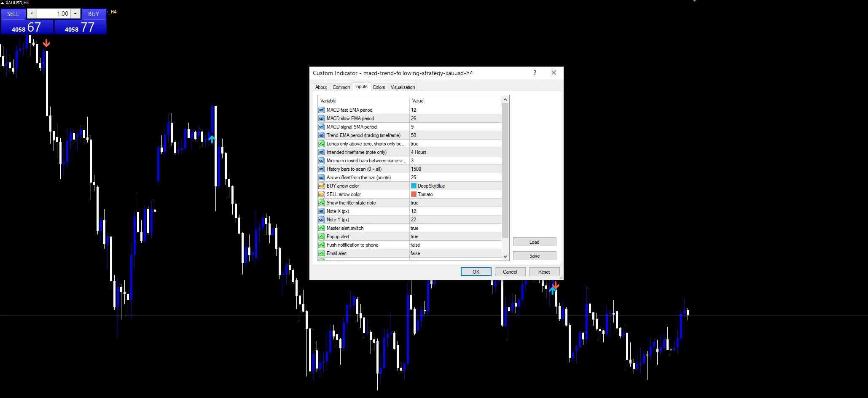Click the Note Y (px) row icon
This screenshot has height=398, width=868.
click(322, 220)
